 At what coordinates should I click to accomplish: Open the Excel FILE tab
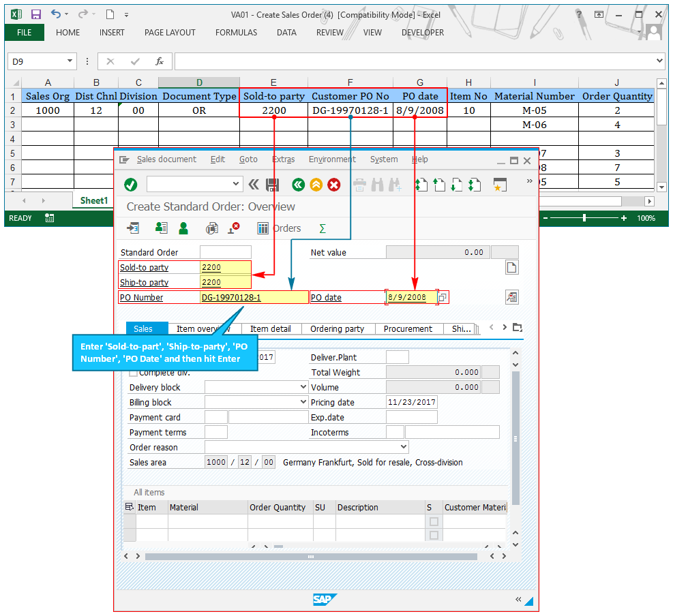[x=24, y=33]
